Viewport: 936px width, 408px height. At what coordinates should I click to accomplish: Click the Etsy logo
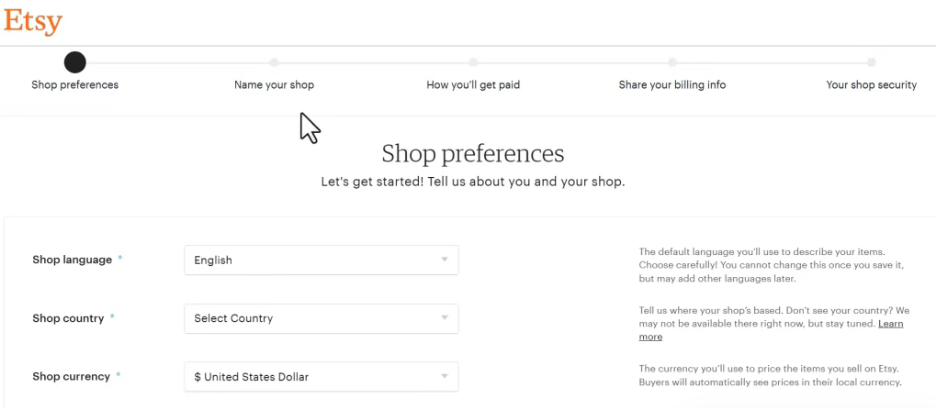point(33,21)
